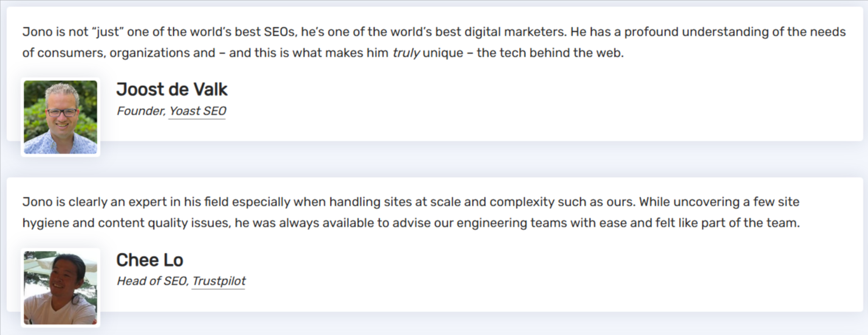This screenshot has height=335, width=868.
Task: Click the word "Jono" in Joost's testimonial
Action: coord(36,32)
